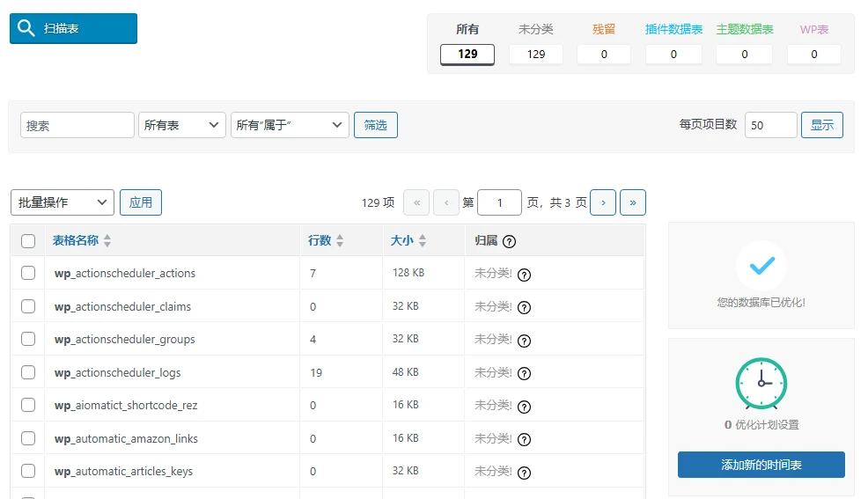The image size is (868, 499).
Task: Open help icon for wp_actionscheduler_logs row
Action: coord(524,373)
